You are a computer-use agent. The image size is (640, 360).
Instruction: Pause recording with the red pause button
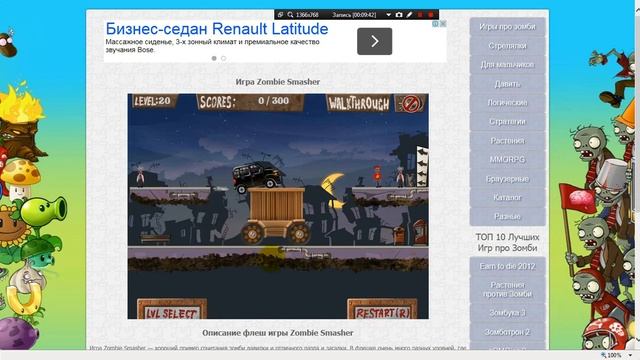420,15
